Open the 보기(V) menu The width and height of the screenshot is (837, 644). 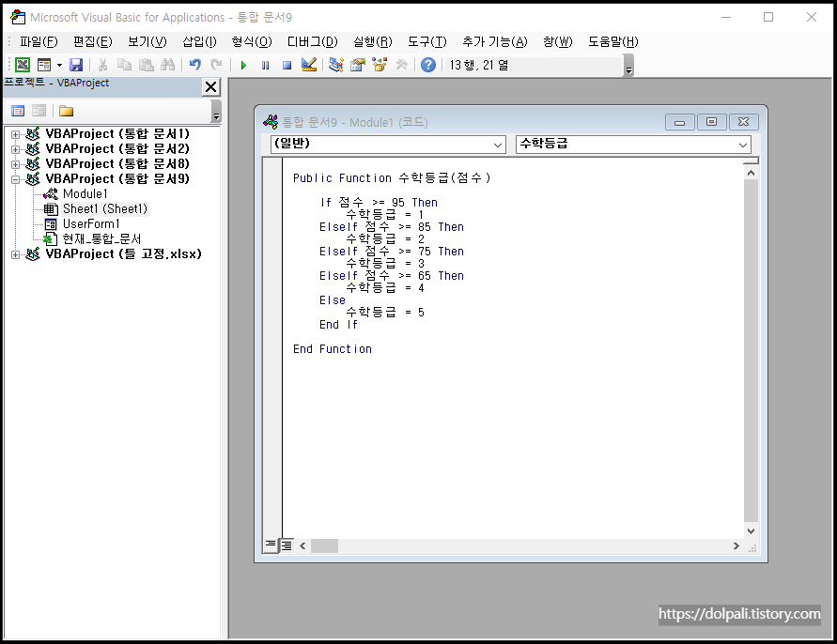pos(147,41)
